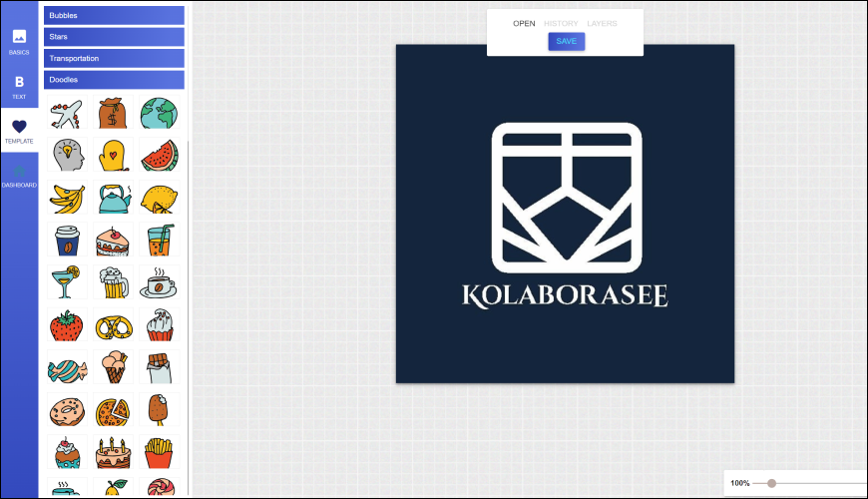Image resolution: width=868 pixels, height=499 pixels.
Task: Choose the banana bunch doodle
Action: [x=67, y=199]
